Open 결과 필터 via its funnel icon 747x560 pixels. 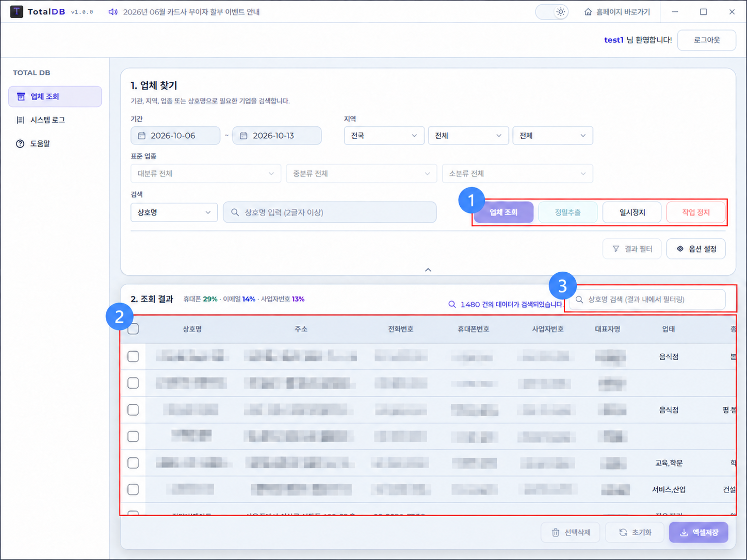pyautogui.click(x=615, y=249)
